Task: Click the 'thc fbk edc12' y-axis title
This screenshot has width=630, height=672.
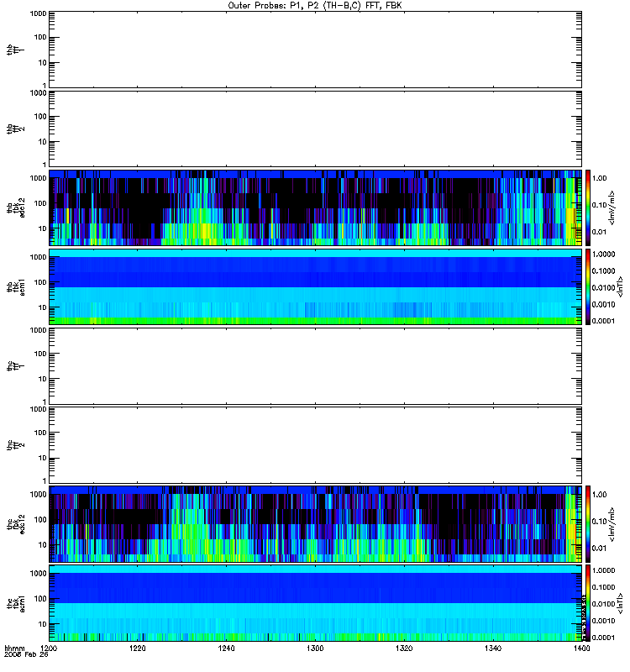Action: pos(16,523)
